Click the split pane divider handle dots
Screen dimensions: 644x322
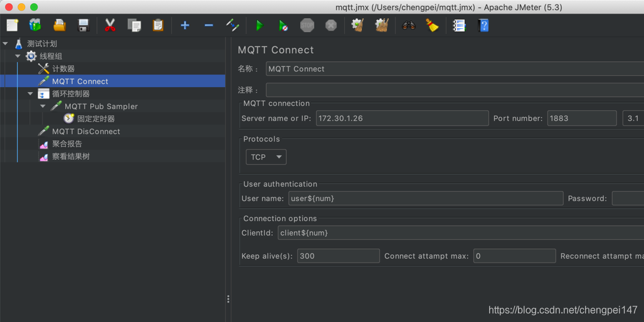click(228, 299)
